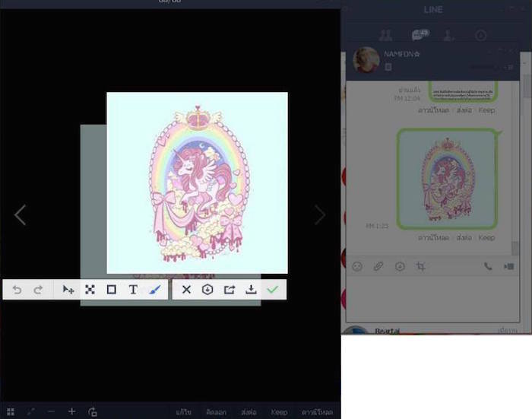Image resolution: width=532 pixels, height=419 pixels.
Task: Choose the mosaic blur tool
Action: pyautogui.click(x=90, y=290)
